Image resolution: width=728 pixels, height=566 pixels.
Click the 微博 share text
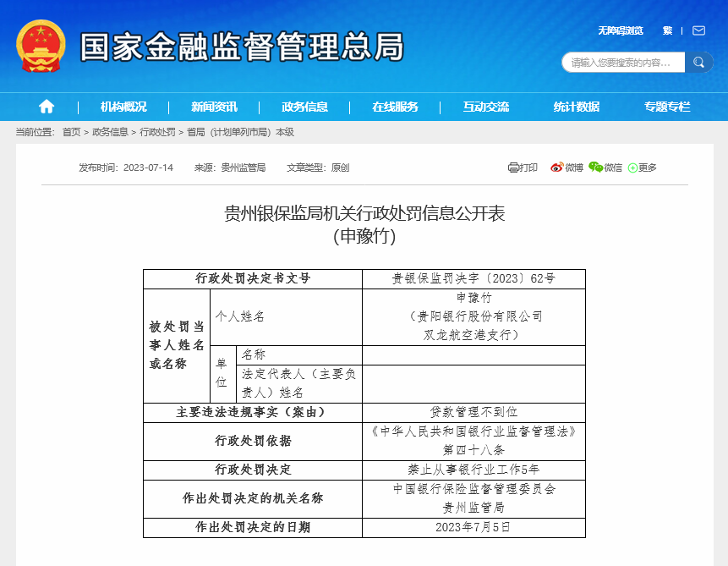[x=574, y=168]
